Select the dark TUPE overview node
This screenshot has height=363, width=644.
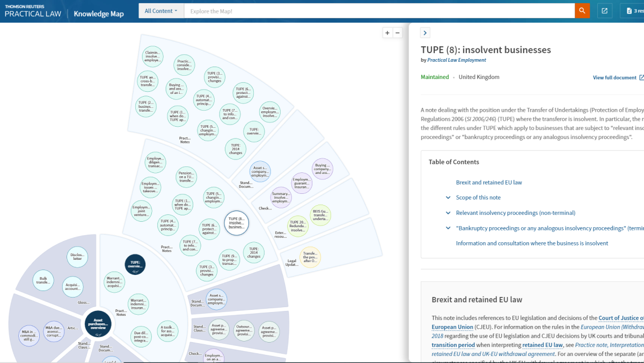135,264
